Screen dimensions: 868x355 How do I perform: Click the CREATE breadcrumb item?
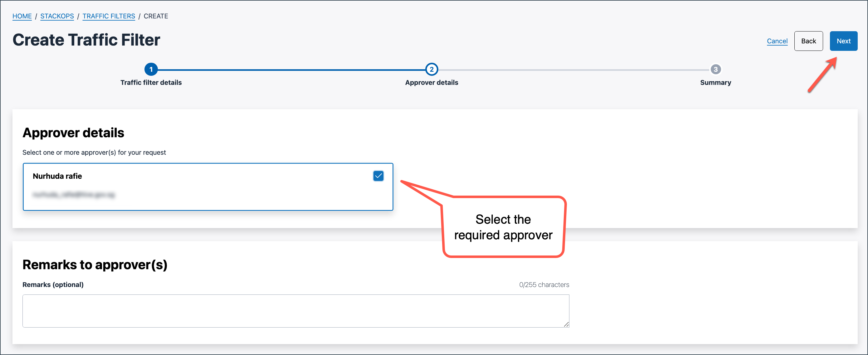pos(156,16)
